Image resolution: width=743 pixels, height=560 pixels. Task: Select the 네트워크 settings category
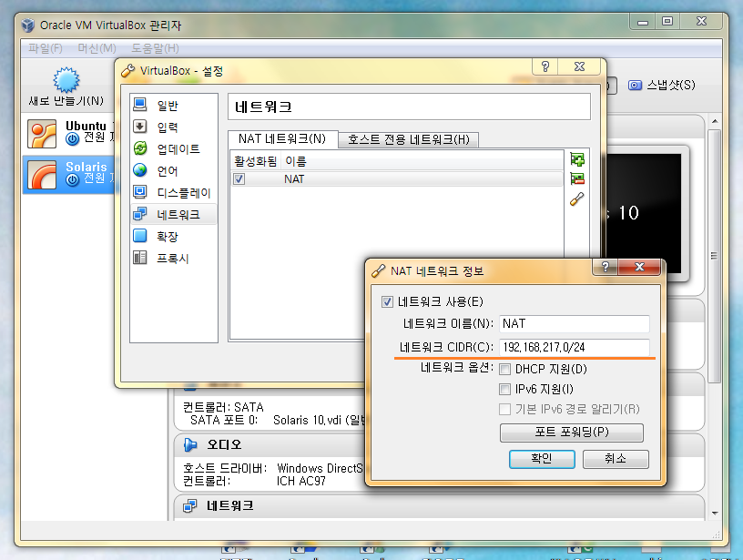click(173, 214)
